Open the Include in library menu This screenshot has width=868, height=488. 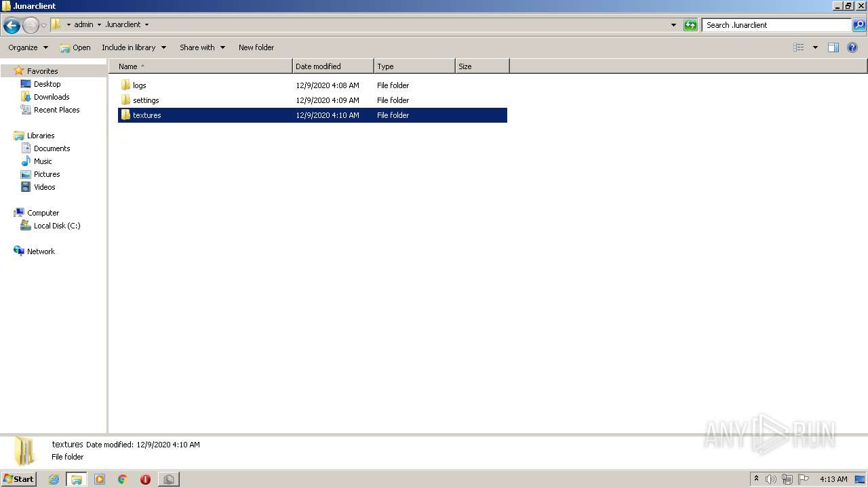coord(134,47)
